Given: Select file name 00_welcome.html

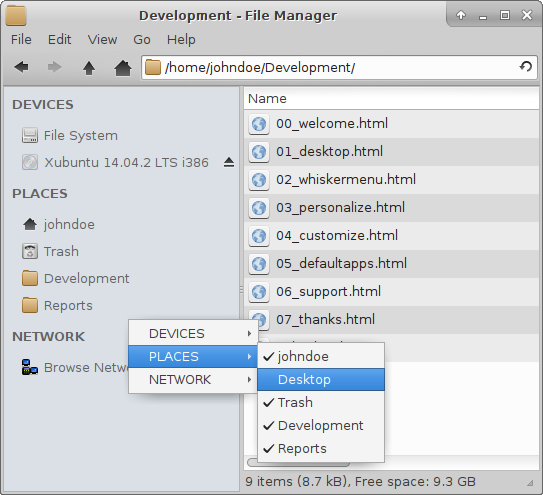Looking at the screenshot, I should click(x=332, y=124).
